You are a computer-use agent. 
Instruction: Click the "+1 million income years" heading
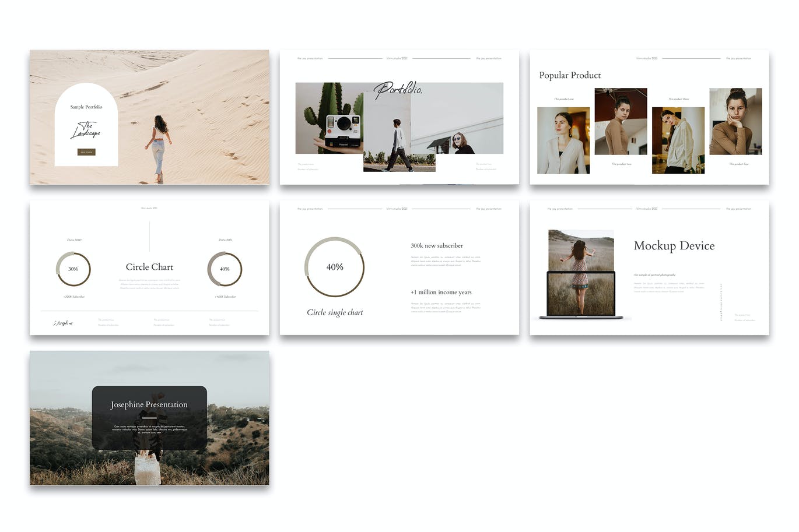pos(441,293)
